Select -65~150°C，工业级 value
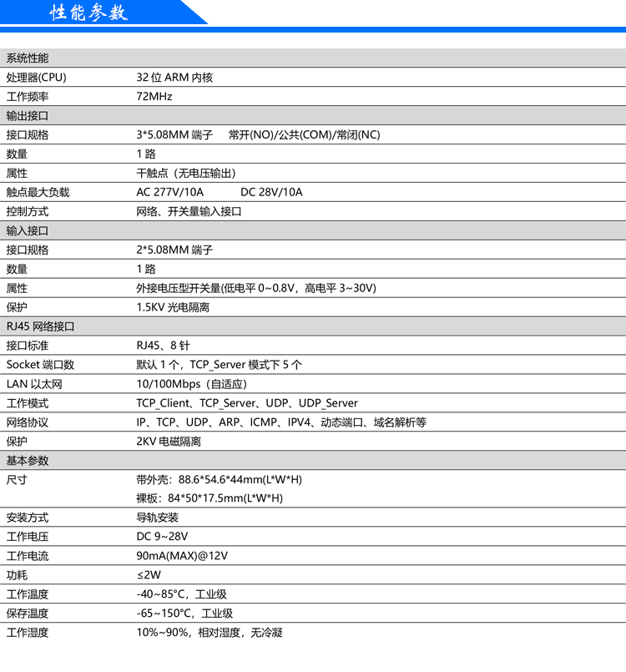This screenshot has width=626, height=672. [x=184, y=614]
